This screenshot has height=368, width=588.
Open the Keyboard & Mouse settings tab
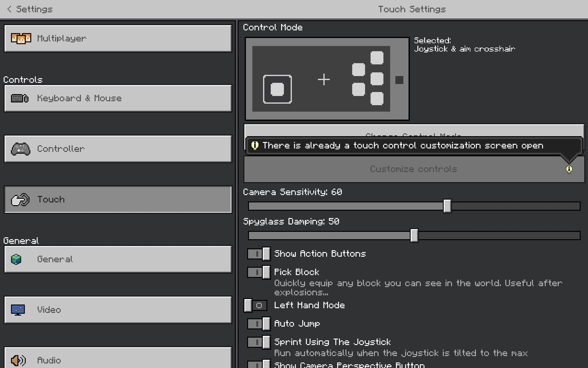coord(118,98)
